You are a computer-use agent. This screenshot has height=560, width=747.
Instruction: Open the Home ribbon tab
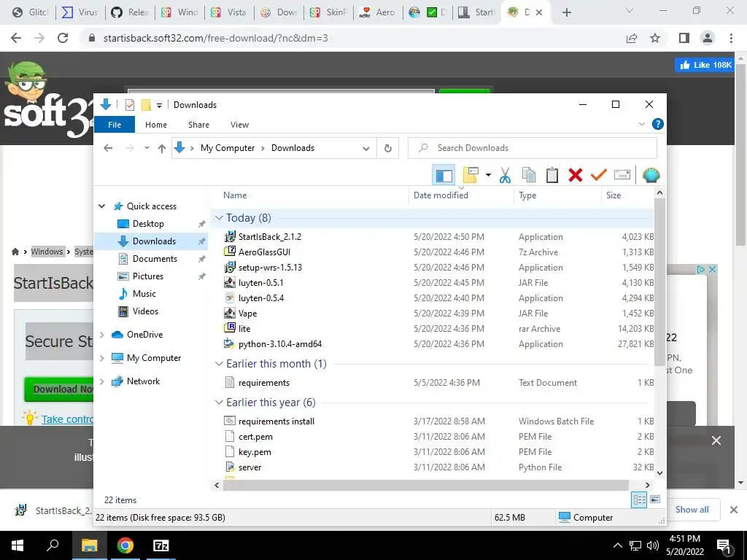[x=156, y=125]
